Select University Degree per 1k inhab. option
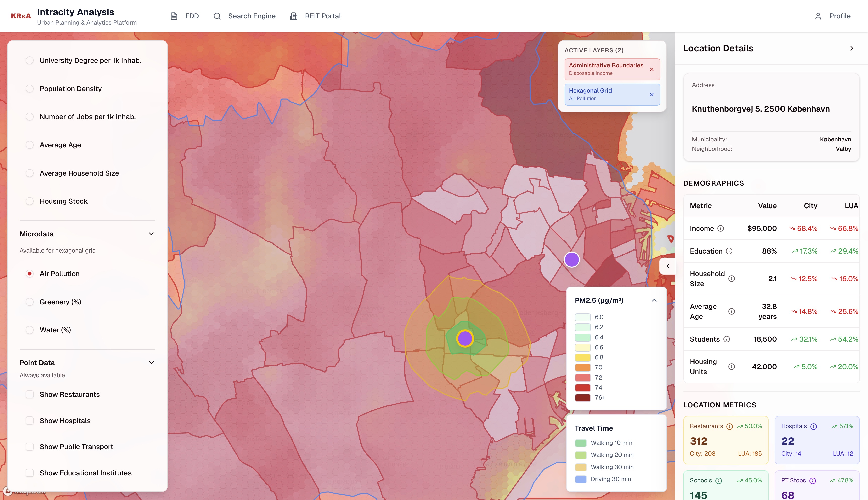 [30, 60]
